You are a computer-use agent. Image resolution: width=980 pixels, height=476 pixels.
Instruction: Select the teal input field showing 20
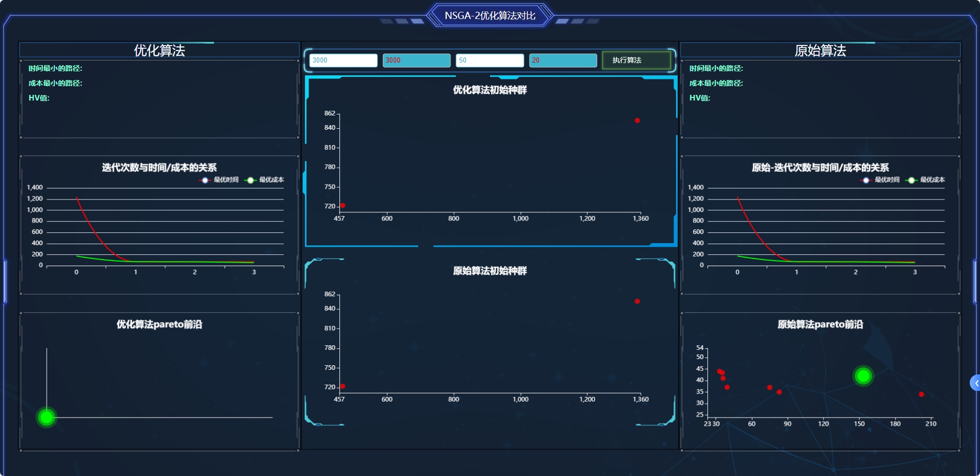point(563,61)
